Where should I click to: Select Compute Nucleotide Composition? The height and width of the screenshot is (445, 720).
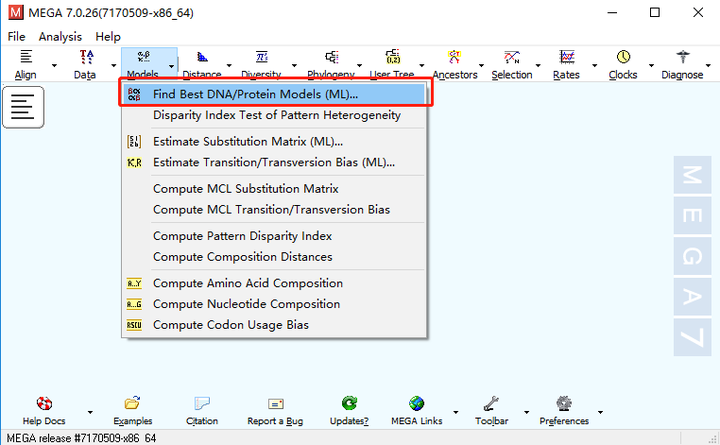coord(274,304)
